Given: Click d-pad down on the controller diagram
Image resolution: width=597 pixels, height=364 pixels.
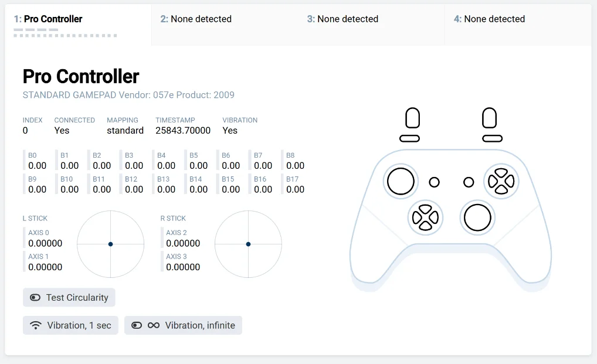Looking at the screenshot, I should (425, 226).
